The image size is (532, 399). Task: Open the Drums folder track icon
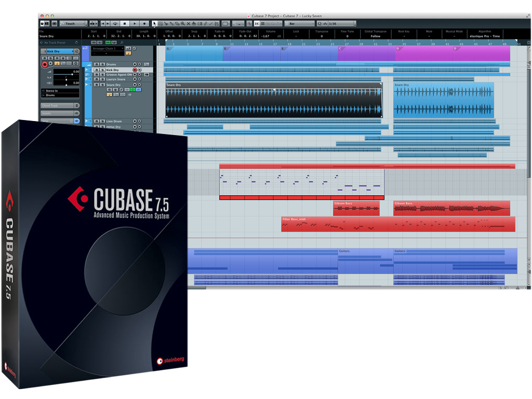tap(89, 64)
